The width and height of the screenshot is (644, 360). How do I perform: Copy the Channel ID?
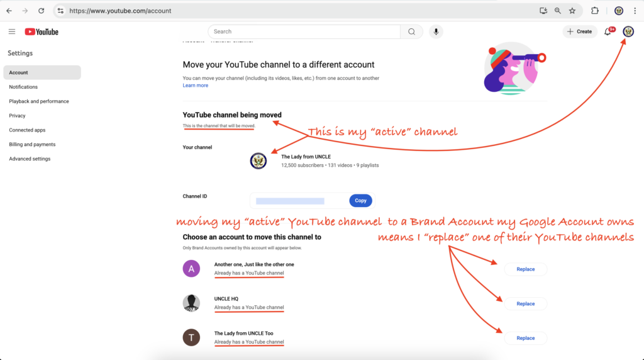[x=360, y=201]
